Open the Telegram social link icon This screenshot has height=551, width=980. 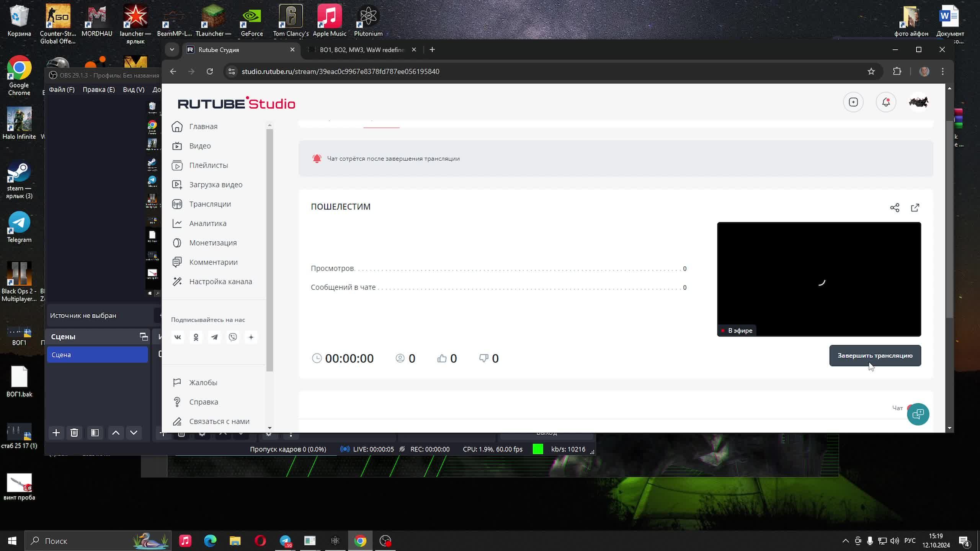click(214, 337)
